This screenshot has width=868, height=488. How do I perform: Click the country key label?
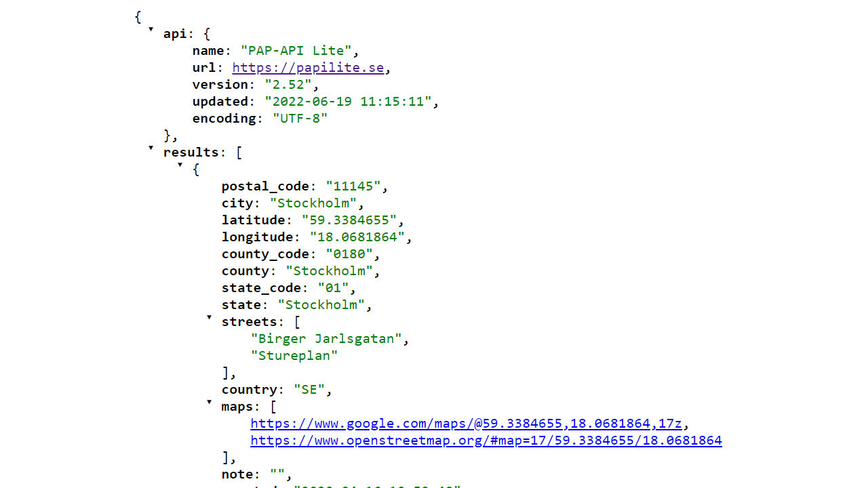[250, 390]
